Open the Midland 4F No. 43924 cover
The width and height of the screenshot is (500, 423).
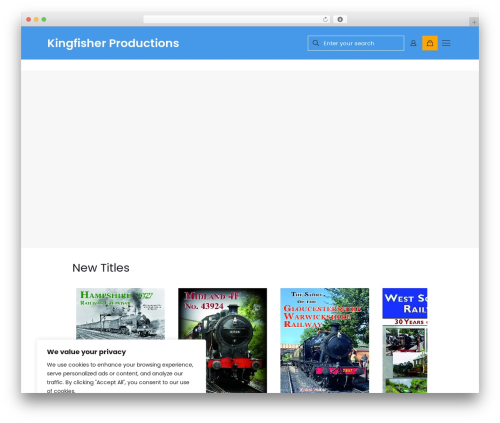click(222, 340)
